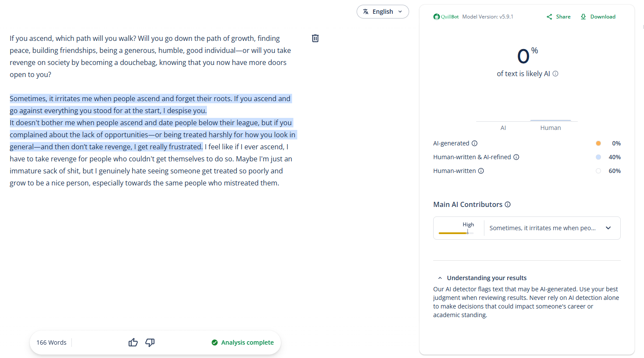Click the thumbs up feedback icon
The width and height of the screenshot is (644, 358).
133,343
